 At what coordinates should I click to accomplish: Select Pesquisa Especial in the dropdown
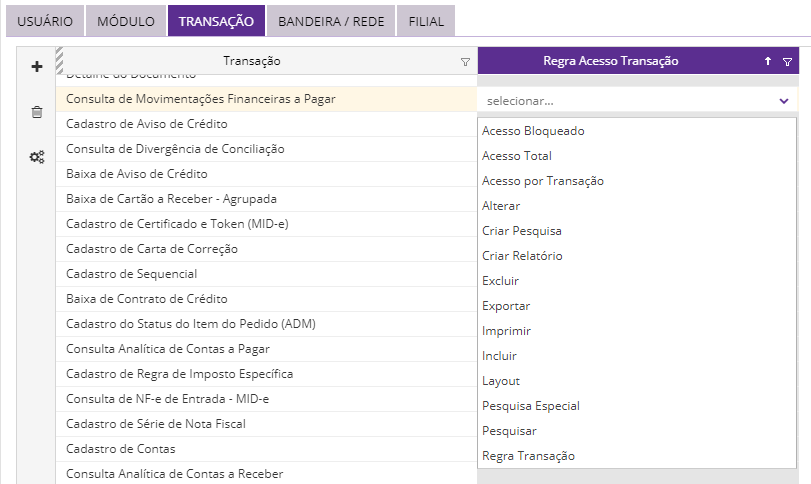tap(531, 406)
